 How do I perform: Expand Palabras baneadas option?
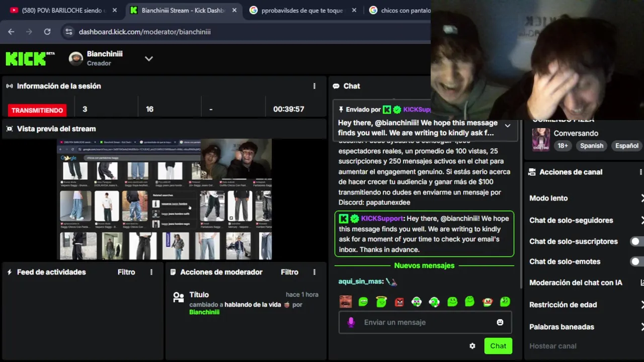(x=641, y=327)
